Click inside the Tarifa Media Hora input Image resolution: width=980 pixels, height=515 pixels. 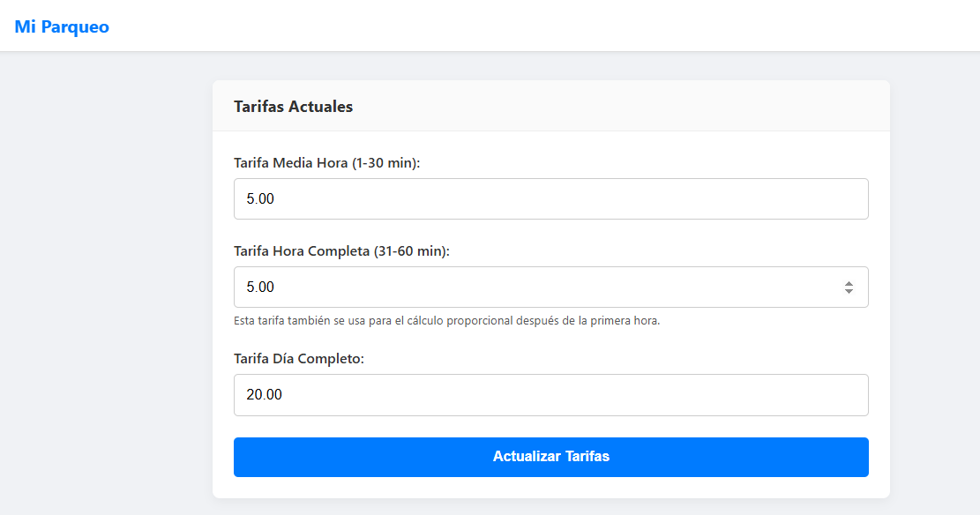[550, 198]
